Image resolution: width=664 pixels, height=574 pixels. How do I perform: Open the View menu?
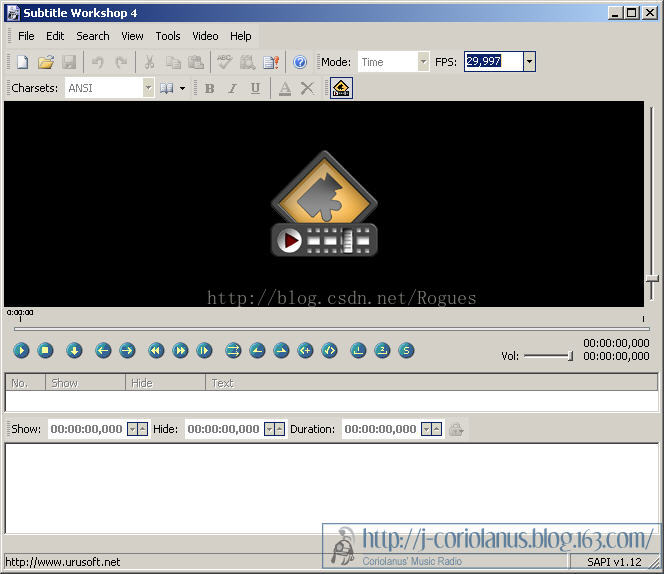pos(132,36)
